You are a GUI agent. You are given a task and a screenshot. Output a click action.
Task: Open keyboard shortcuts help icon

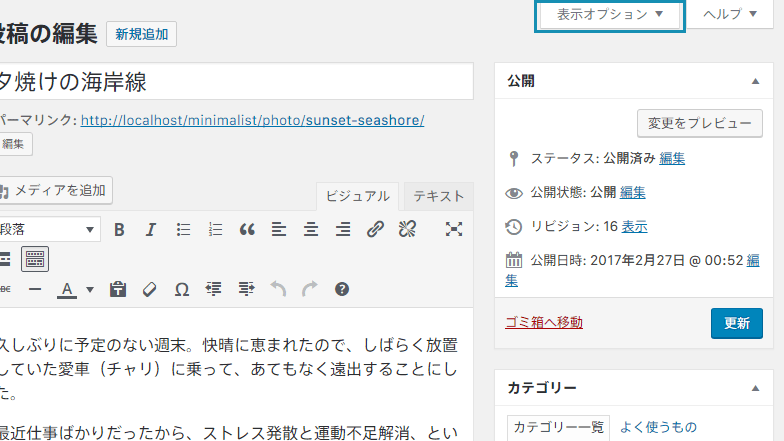tap(342, 289)
